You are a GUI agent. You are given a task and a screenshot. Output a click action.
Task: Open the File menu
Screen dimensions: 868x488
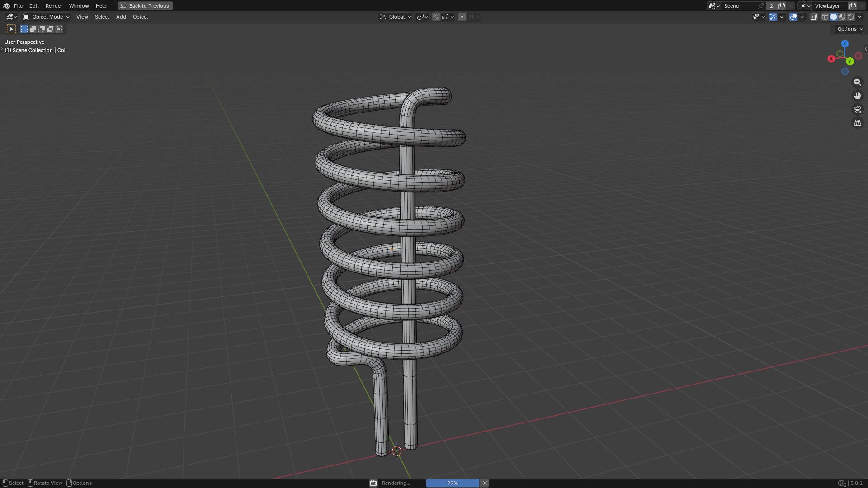click(x=18, y=6)
